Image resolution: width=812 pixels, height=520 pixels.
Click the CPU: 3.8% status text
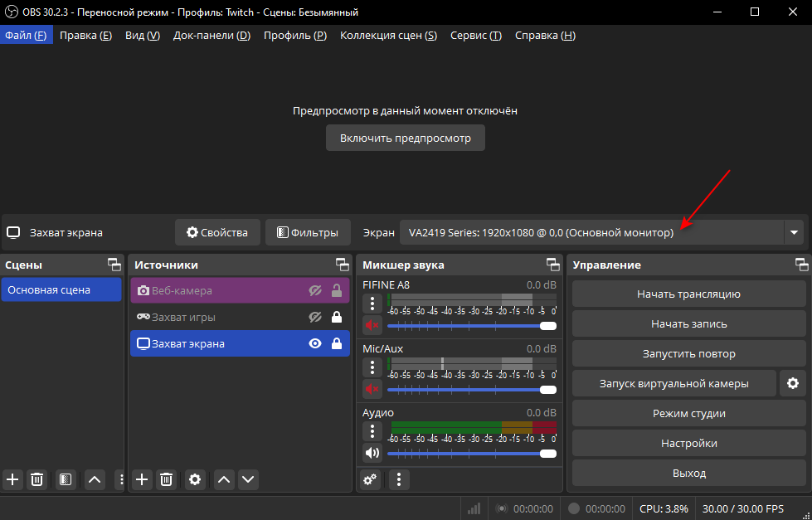664,508
